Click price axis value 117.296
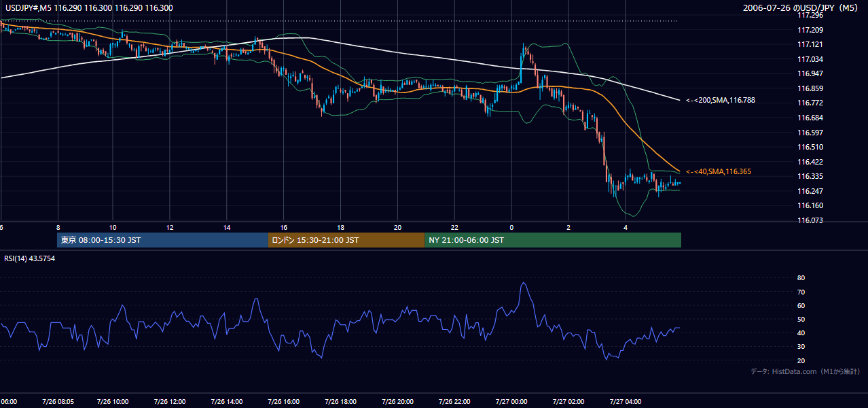The width and height of the screenshot is (868, 408). pyautogui.click(x=811, y=15)
